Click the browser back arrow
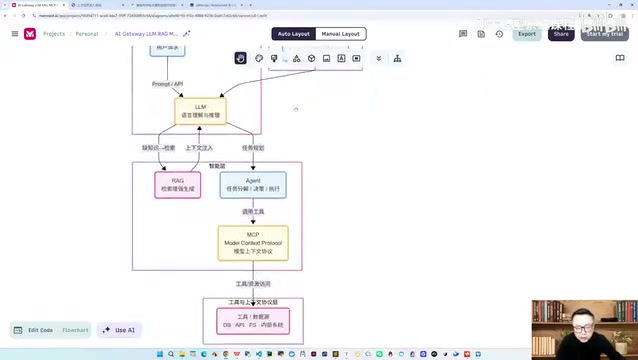The image size is (638, 360). pos(5,15)
